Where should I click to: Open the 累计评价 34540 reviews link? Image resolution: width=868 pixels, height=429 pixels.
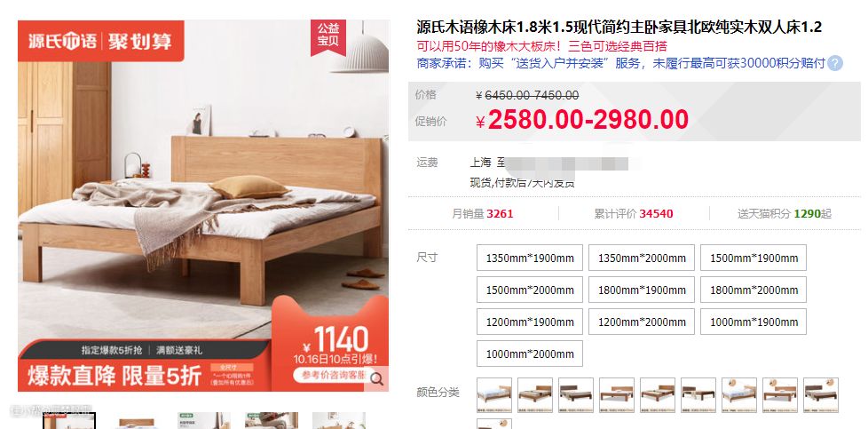pos(634,214)
